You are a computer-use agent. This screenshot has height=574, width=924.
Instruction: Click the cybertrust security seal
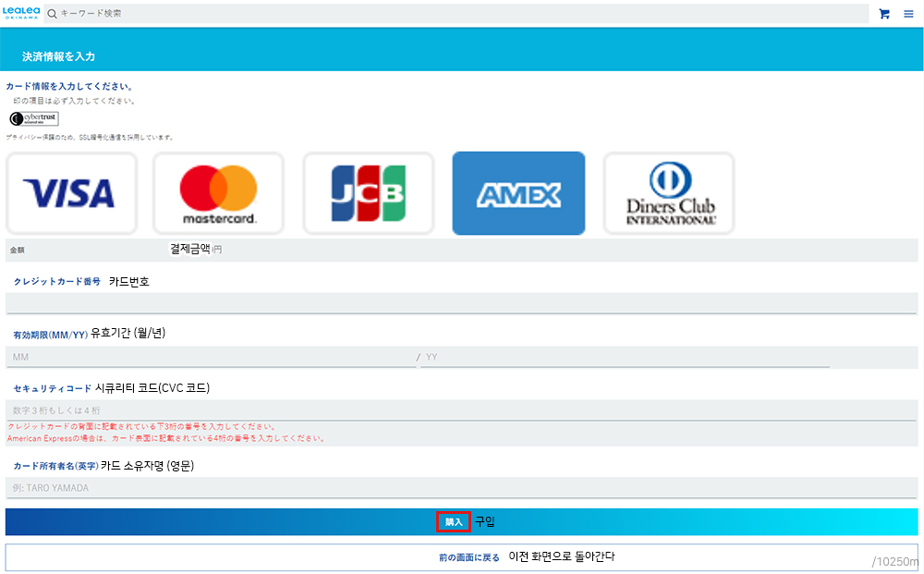click(x=34, y=118)
